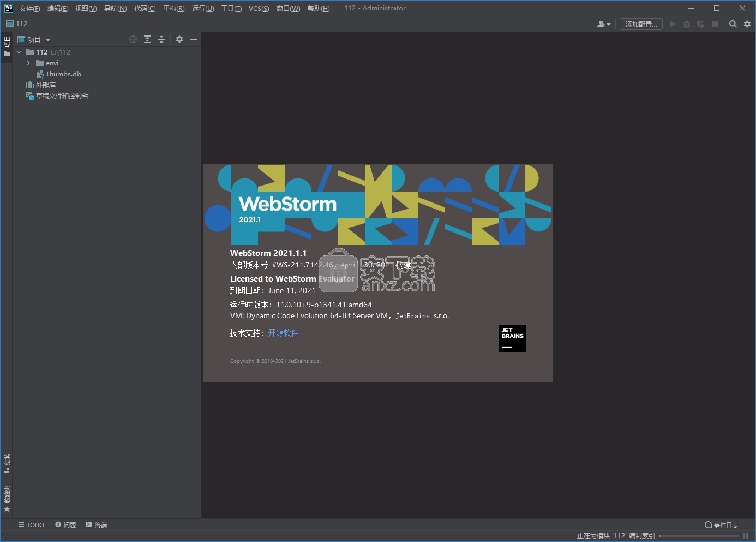The image size is (756, 542).
Task: Toggle the 项目 tool window side tab
Action: point(7,46)
